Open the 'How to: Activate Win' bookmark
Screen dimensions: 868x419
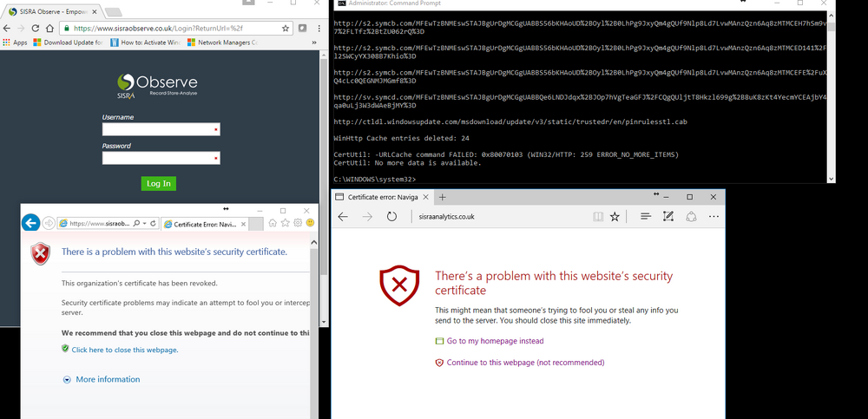[146, 42]
